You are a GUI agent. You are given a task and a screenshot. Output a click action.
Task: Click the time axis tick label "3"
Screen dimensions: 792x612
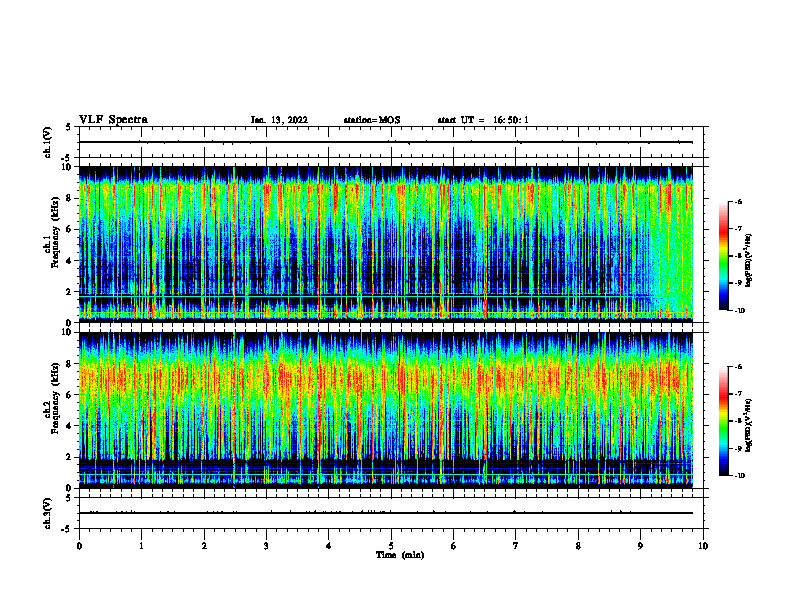tap(266, 546)
